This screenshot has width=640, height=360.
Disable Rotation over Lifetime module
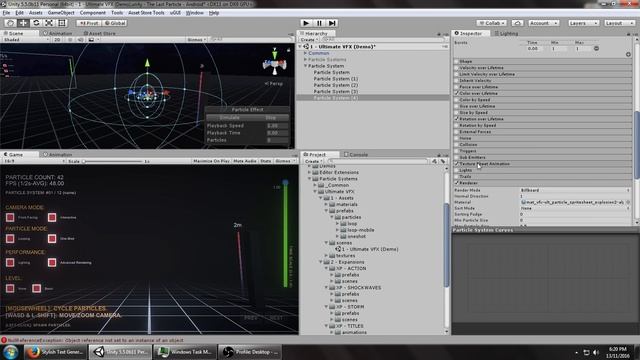(457, 119)
